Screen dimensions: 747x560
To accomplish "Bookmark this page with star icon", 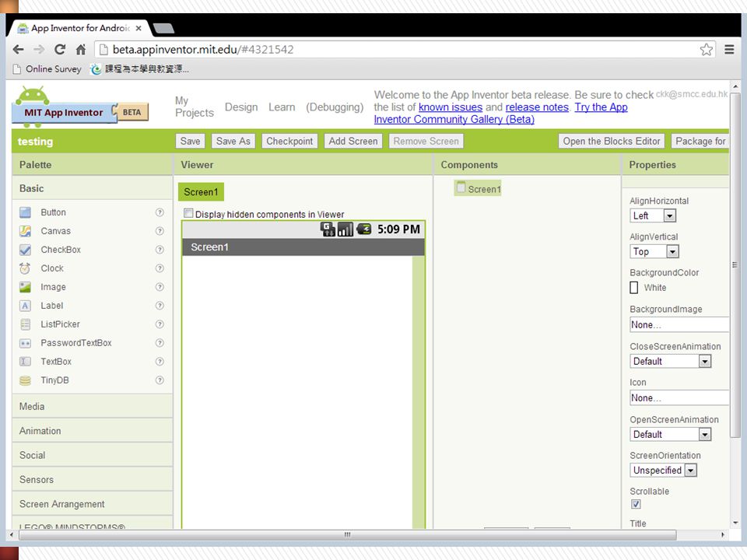I will [x=706, y=50].
